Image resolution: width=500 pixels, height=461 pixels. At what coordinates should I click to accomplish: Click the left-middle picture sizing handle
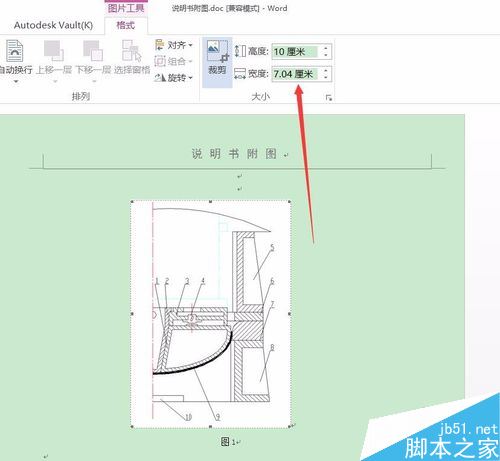pyautogui.click(x=132, y=314)
